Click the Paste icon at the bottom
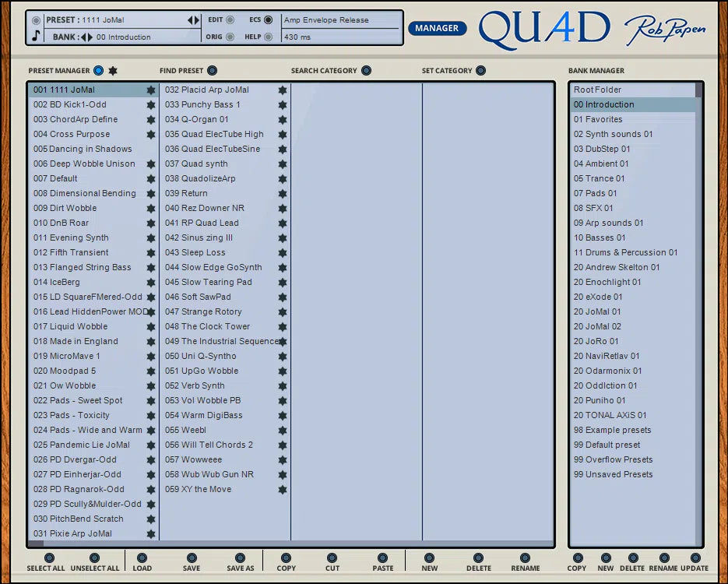Image resolution: width=728 pixels, height=584 pixels. pyautogui.click(x=382, y=558)
